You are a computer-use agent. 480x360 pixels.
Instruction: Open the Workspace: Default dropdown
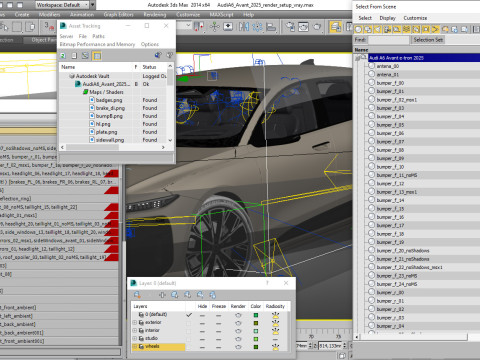[63, 5]
